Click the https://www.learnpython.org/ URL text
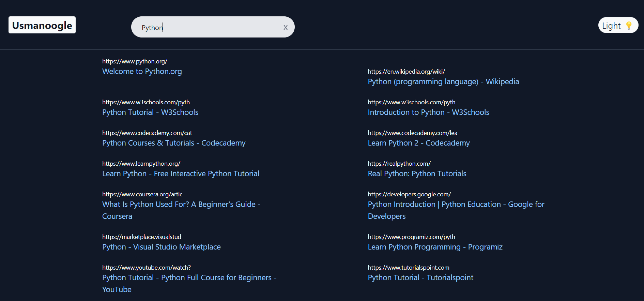Image resolution: width=644 pixels, height=301 pixels. click(141, 164)
